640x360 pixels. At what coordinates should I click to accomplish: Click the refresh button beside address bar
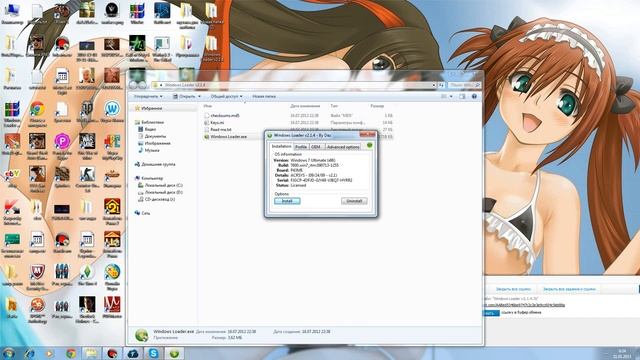441,85
